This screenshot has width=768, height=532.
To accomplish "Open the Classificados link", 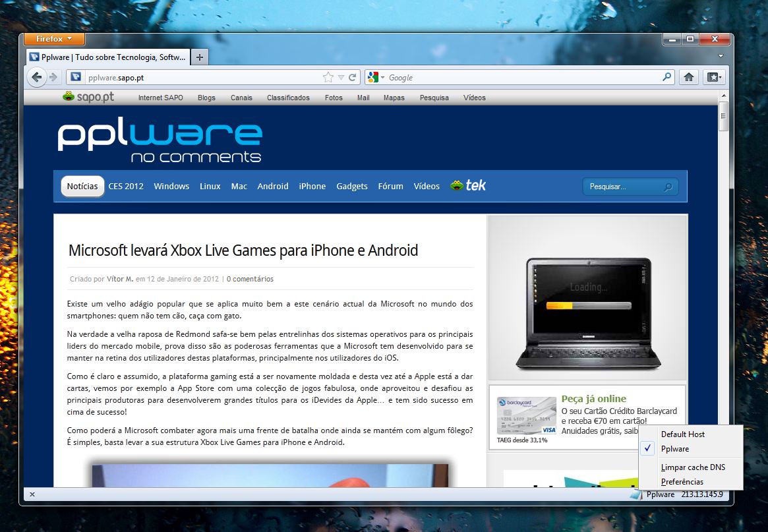I will pos(289,98).
